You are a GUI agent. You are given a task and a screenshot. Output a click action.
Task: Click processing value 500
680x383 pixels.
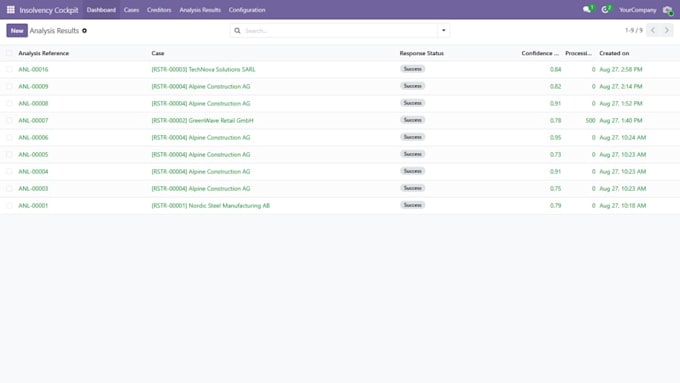(x=590, y=120)
